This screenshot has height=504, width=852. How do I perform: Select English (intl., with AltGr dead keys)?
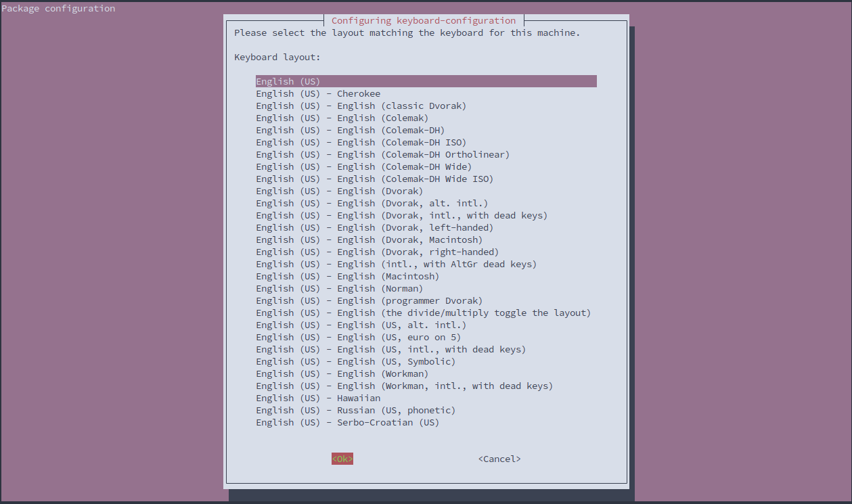[396, 264]
